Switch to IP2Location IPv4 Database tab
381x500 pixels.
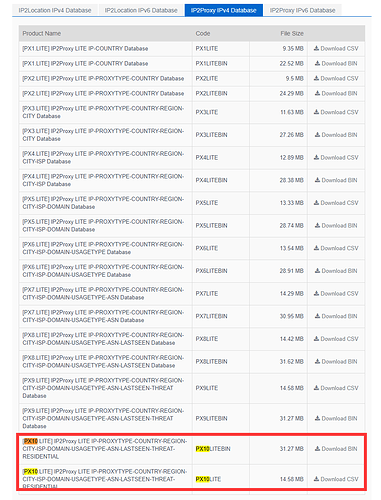[55, 10]
